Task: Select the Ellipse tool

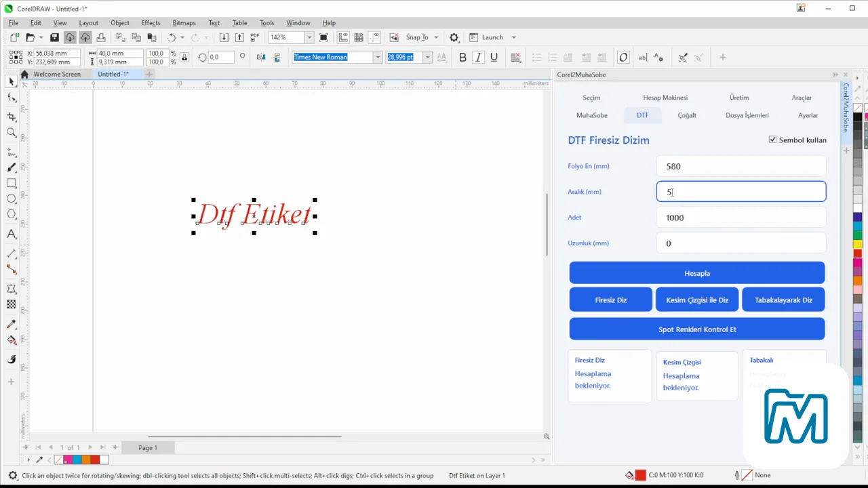Action: [11, 199]
